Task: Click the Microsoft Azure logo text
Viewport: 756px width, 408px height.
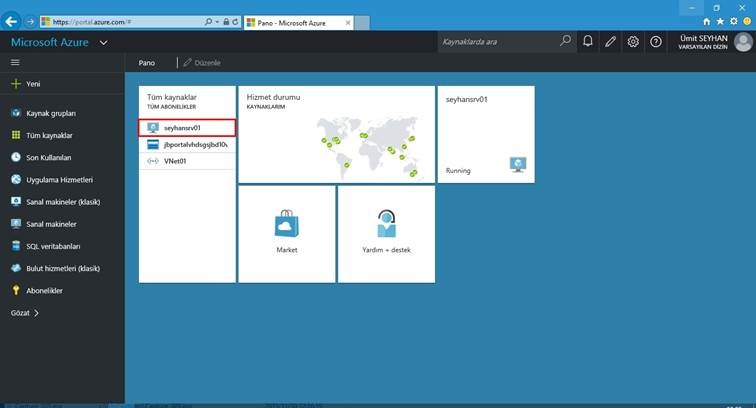Action: click(x=50, y=42)
